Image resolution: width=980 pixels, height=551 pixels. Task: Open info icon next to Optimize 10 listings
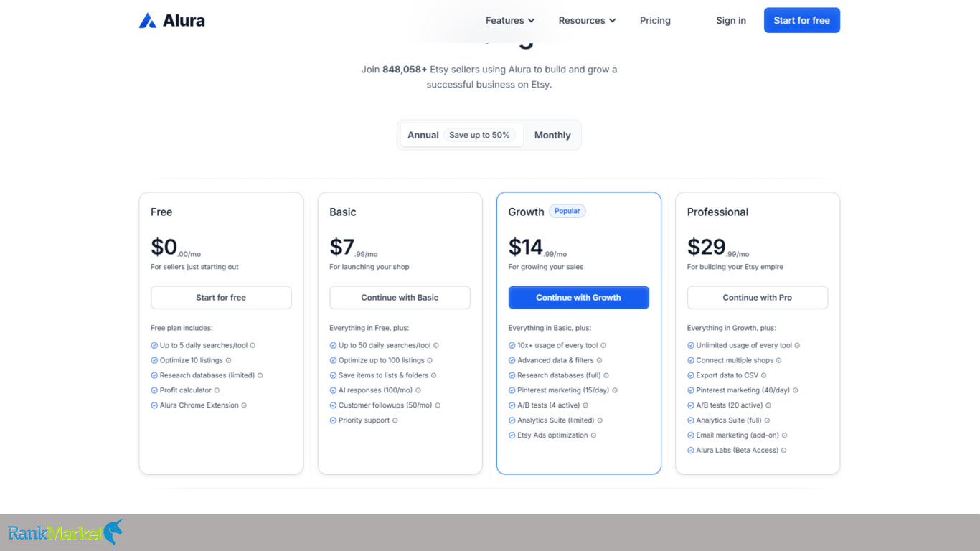pyautogui.click(x=229, y=360)
